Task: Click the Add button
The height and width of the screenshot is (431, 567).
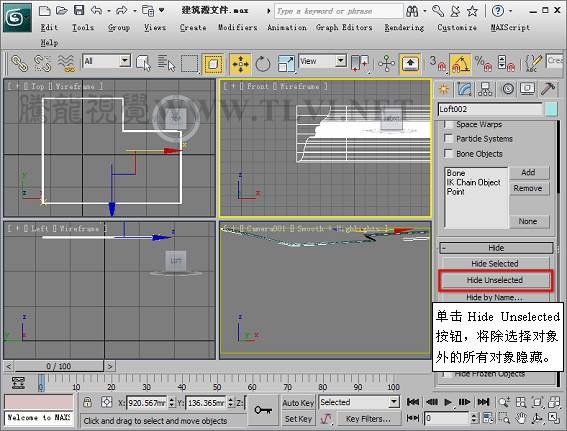Action: (529, 172)
